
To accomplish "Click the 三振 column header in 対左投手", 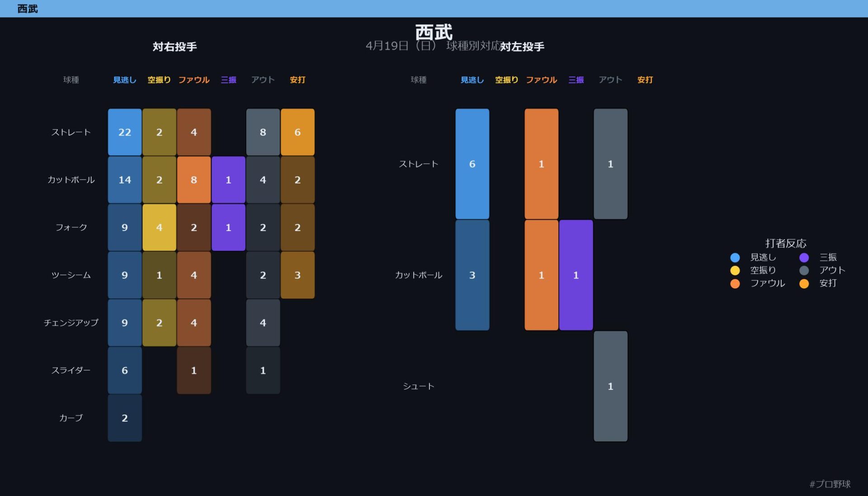I will tap(576, 80).
